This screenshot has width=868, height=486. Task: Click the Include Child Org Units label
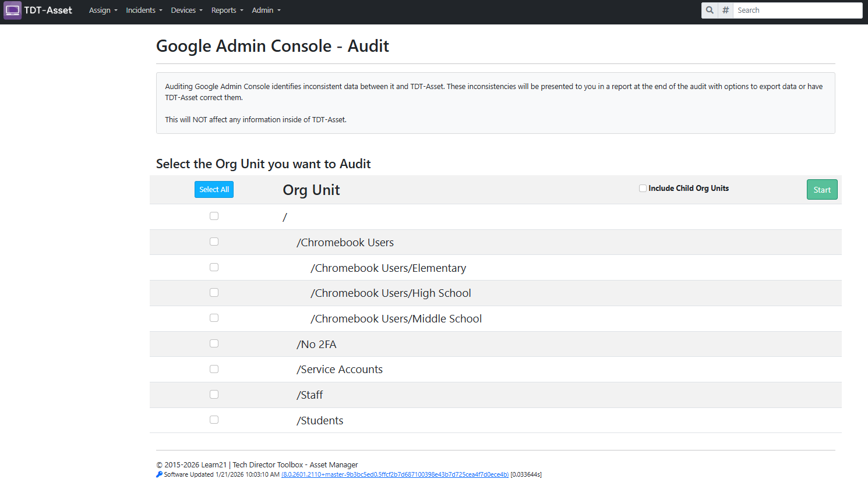click(x=689, y=189)
